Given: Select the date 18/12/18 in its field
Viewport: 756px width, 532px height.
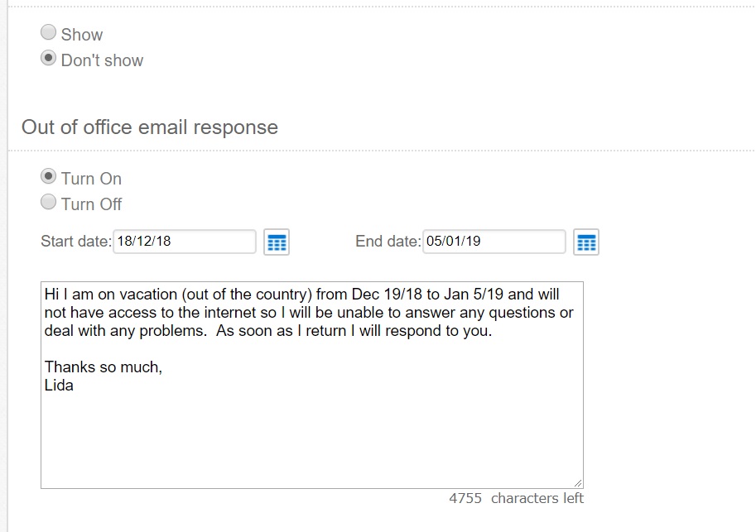Looking at the screenshot, I should coord(141,242).
